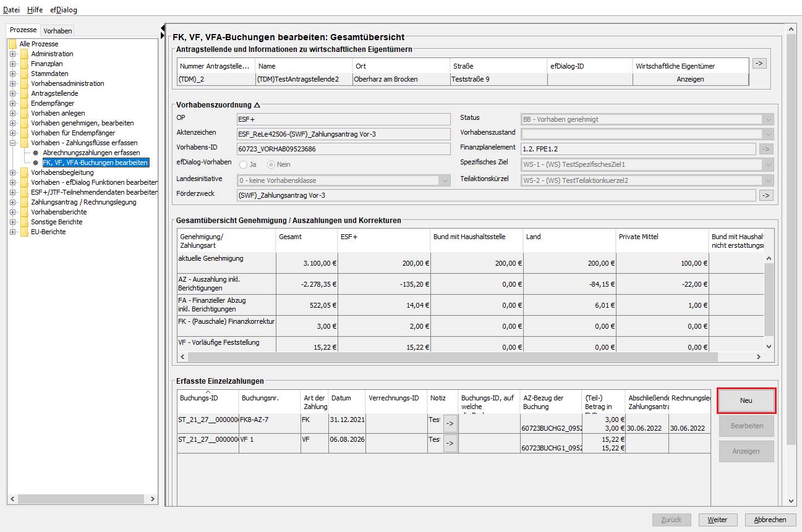Click the Vorhabens-ID field
This screenshot has width=802, height=532.
pyautogui.click(x=344, y=149)
